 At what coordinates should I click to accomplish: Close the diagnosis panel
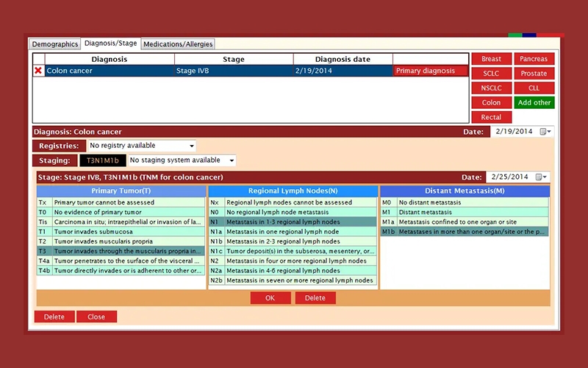coord(96,316)
